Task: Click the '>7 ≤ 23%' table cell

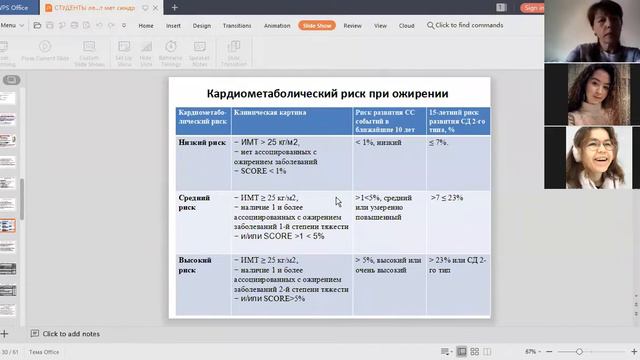Action: coord(458,222)
